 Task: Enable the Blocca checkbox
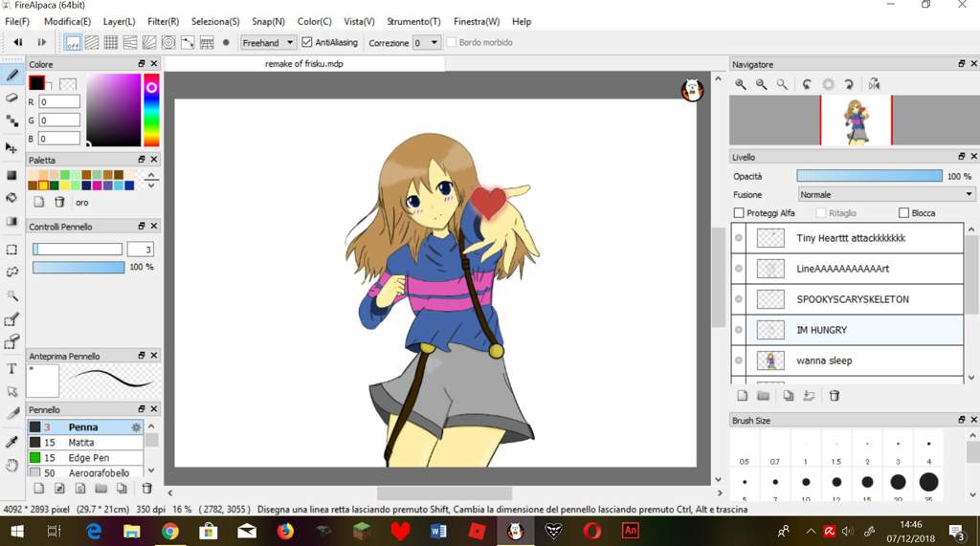pyautogui.click(x=903, y=213)
